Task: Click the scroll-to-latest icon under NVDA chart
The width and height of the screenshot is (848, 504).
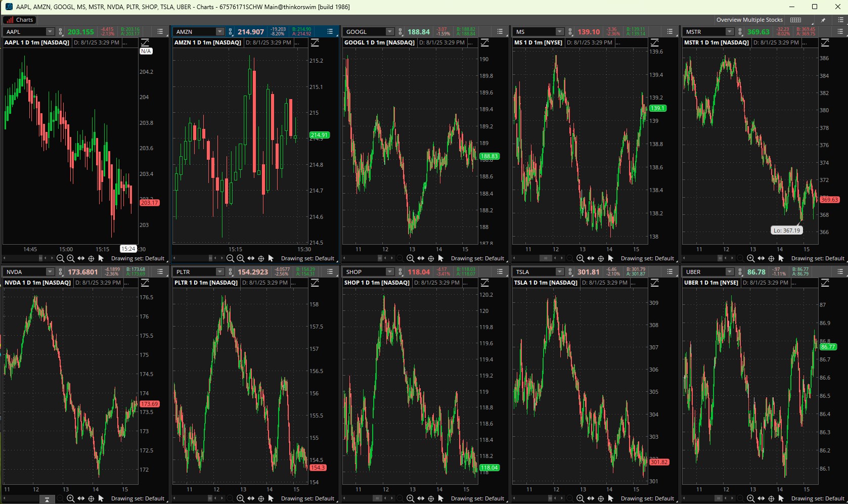Action: pos(47,499)
